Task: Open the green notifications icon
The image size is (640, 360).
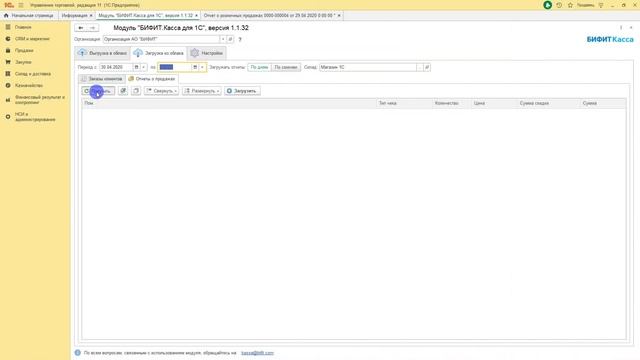Action: (x=548, y=5)
